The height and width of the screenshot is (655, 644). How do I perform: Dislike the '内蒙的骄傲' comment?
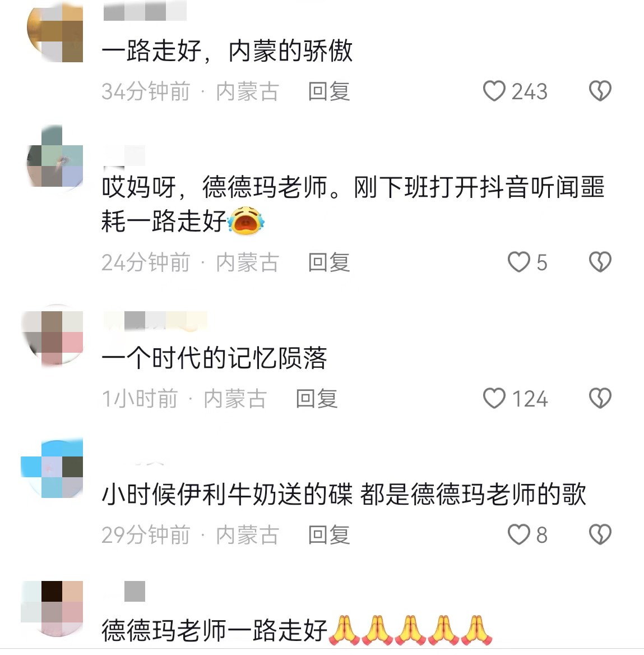click(600, 91)
